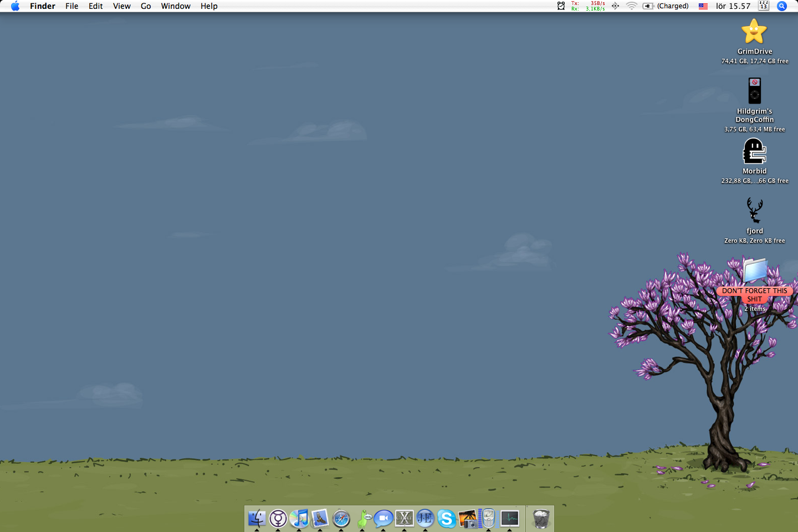Select the fjord deer volume icon
Screen dimensions: 798x532
(754, 211)
